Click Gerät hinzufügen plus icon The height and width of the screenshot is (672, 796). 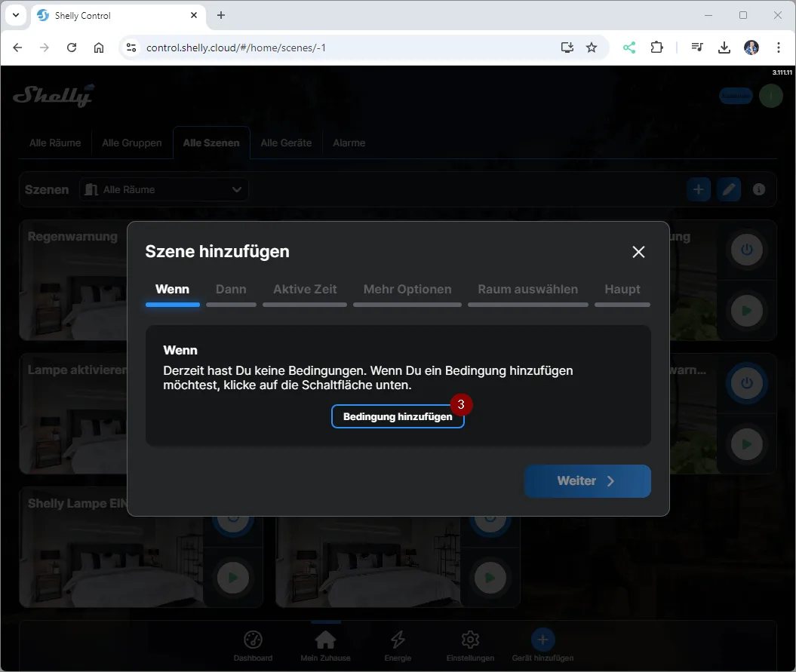(x=542, y=640)
